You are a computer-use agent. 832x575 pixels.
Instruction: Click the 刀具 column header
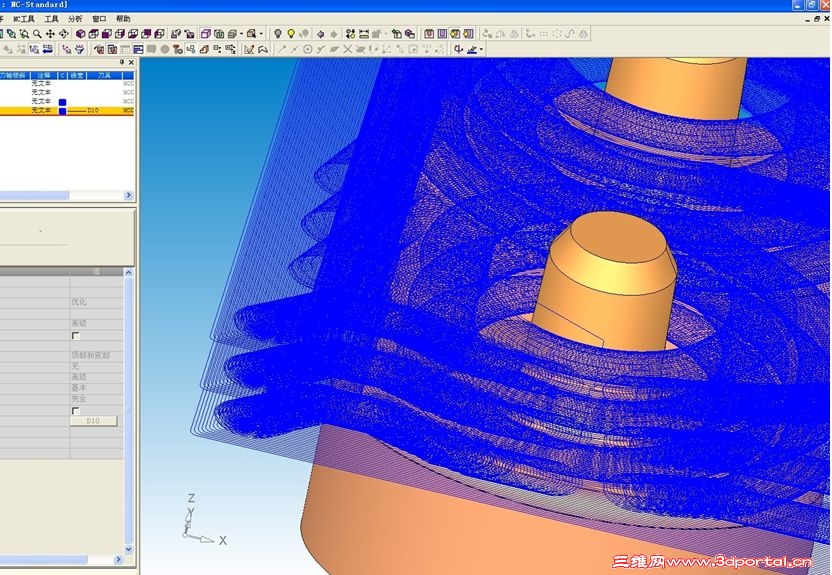click(104, 75)
